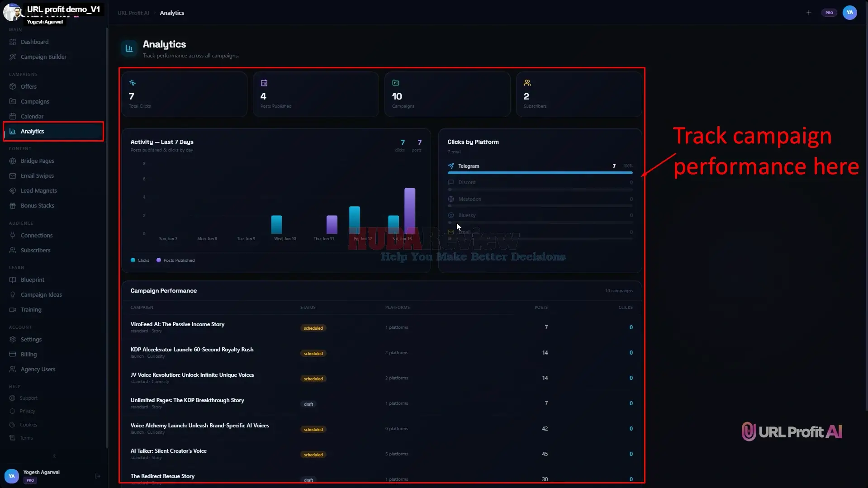868x488 pixels.
Task: Click the POSTS column header
Action: [x=541, y=308]
